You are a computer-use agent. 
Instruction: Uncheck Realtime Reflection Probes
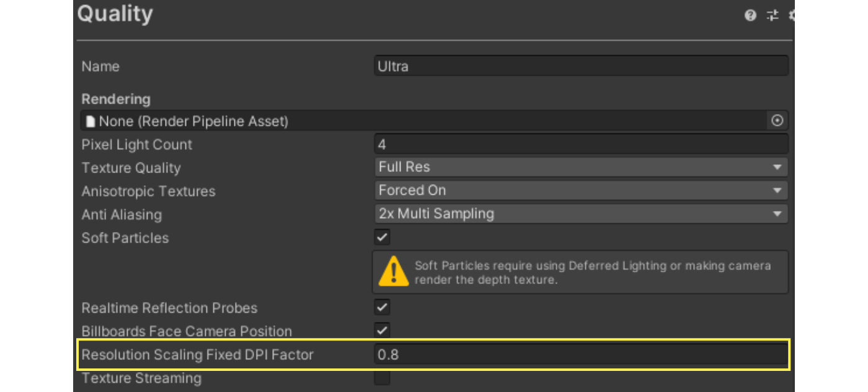[x=381, y=307]
